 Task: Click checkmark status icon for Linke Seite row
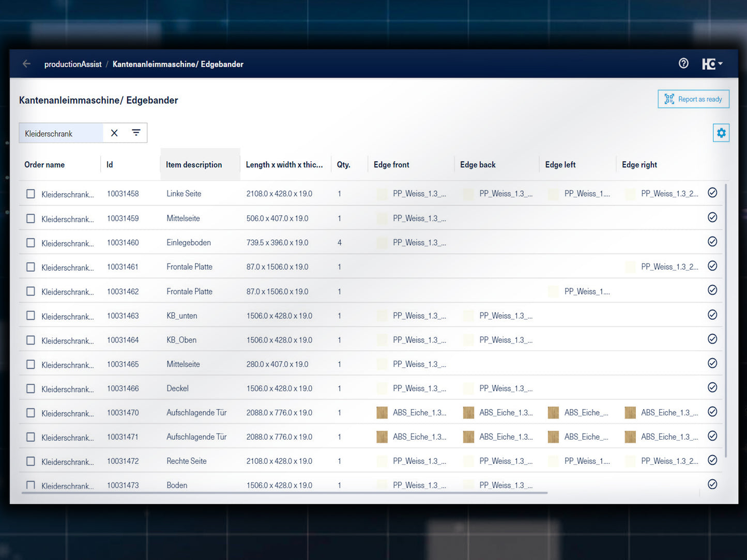click(712, 193)
